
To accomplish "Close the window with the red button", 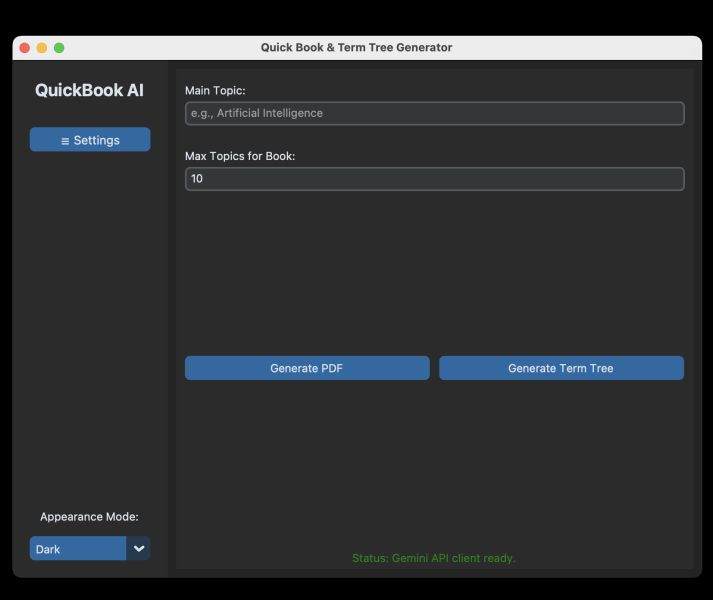I will [25, 48].
